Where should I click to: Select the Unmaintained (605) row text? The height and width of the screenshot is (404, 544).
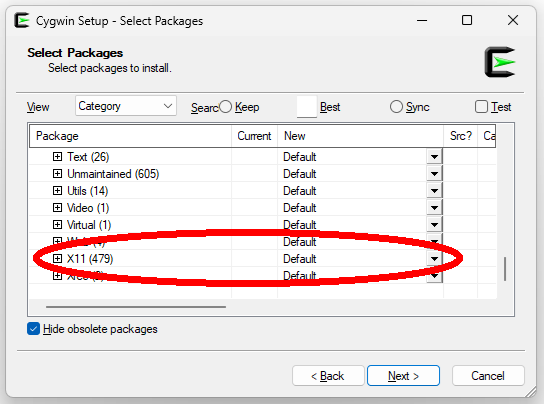pyautogui.click(x=113, y=174)
